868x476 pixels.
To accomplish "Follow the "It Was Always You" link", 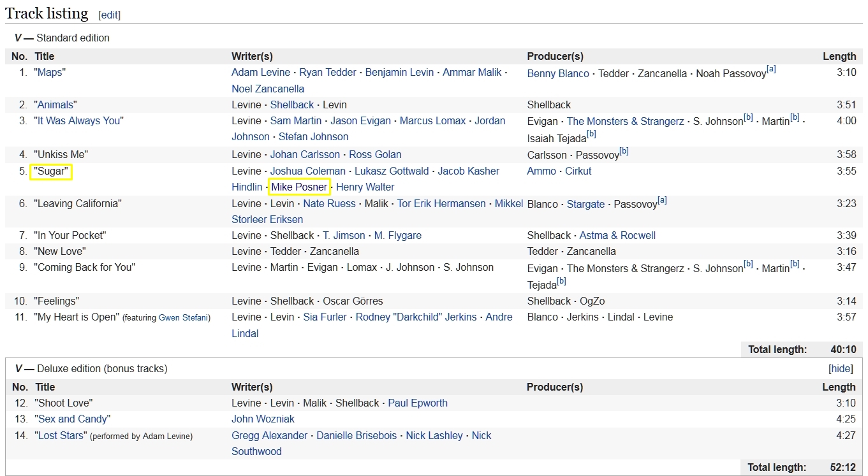I will 78,121.
